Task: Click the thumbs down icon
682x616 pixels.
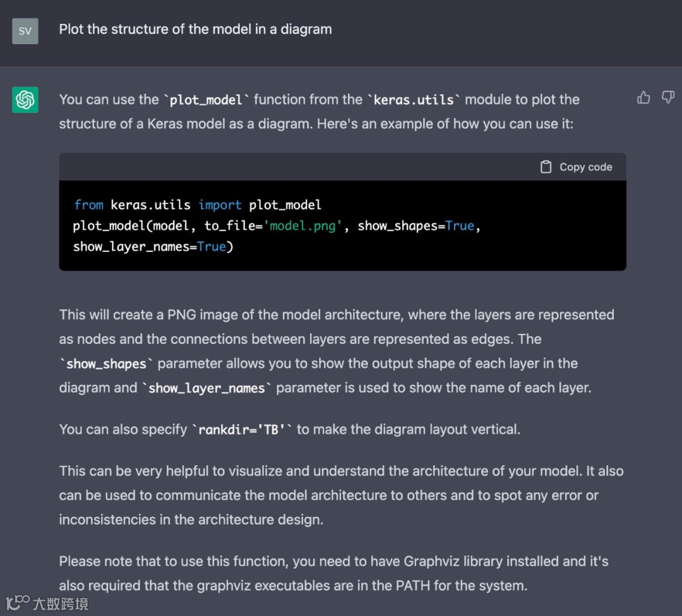Action: click(x=667, y=98)
